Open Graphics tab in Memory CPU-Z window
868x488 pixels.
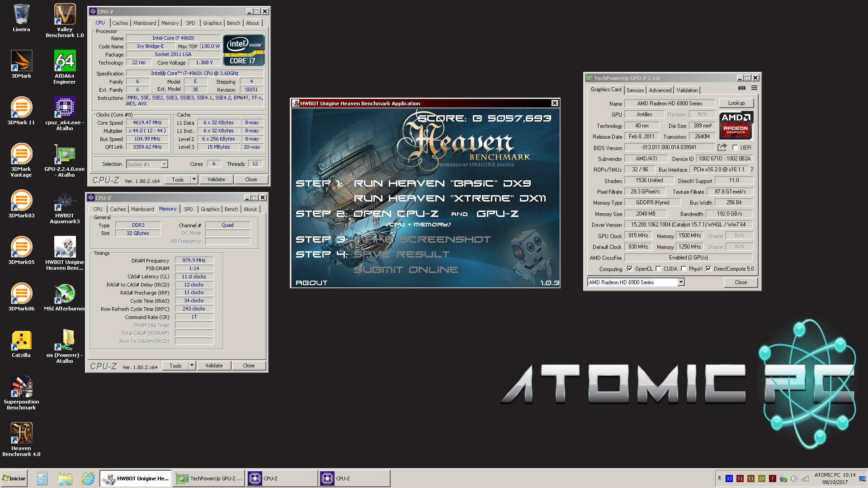click(x=210, y=209)
